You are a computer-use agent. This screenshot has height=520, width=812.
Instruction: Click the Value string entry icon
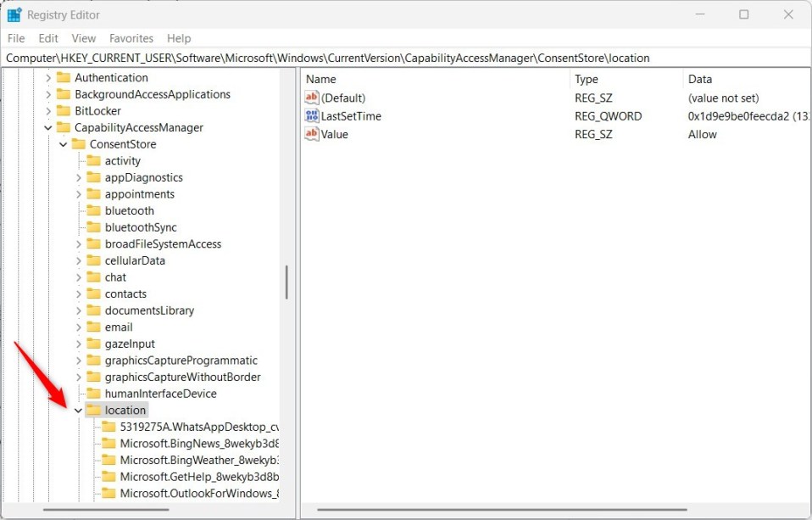click(312, 134)
